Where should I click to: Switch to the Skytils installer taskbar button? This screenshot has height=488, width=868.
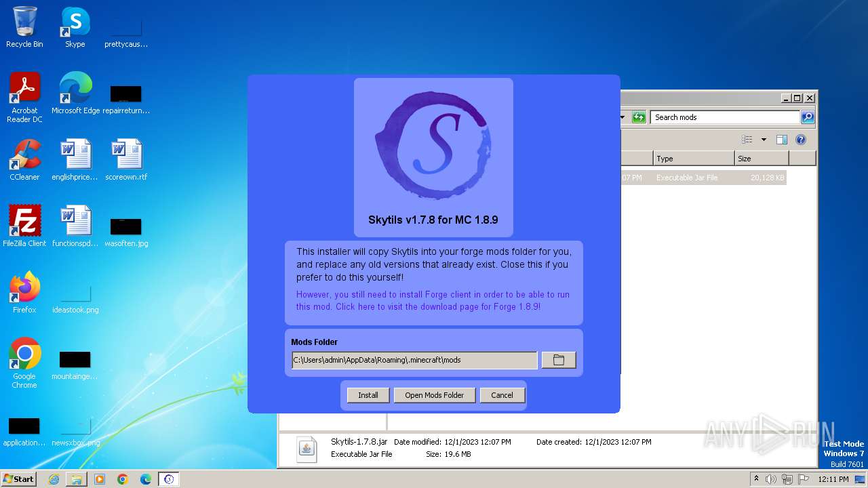pyautogui.click(x=169, y=479)
